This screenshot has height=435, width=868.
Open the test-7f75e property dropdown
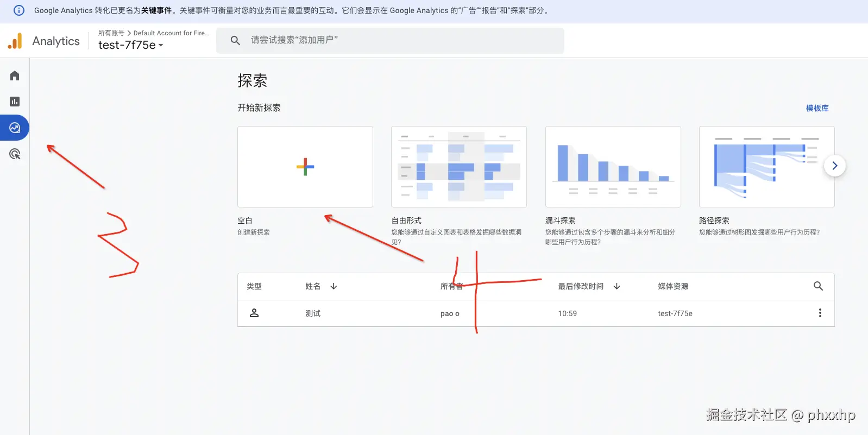pos(131,45)
